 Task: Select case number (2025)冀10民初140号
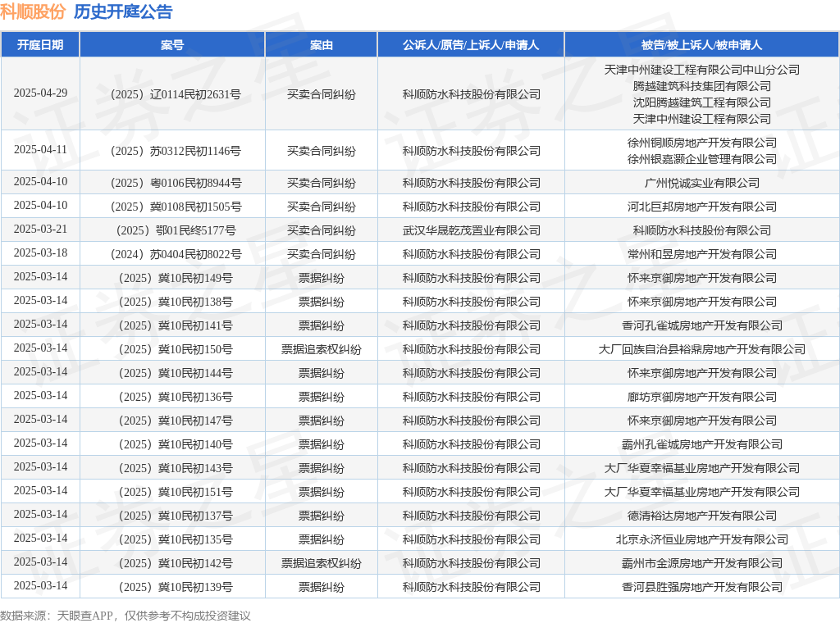176,444
